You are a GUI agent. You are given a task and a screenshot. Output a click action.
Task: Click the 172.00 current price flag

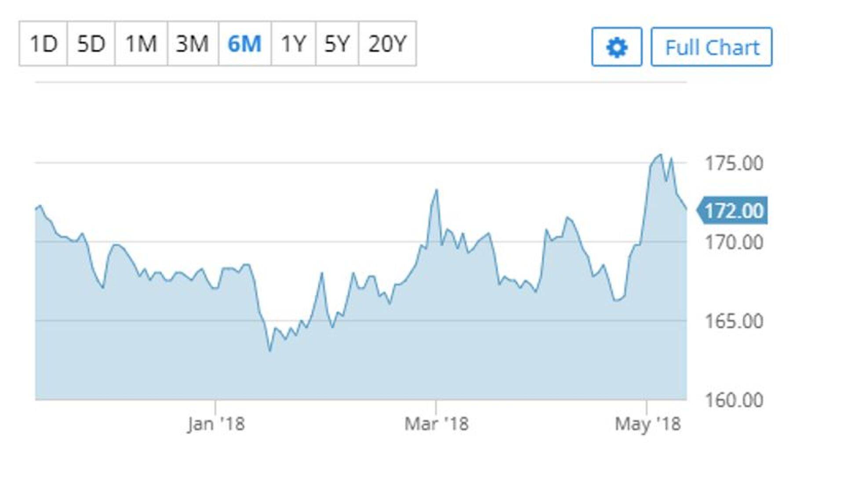tap(733, 210)
